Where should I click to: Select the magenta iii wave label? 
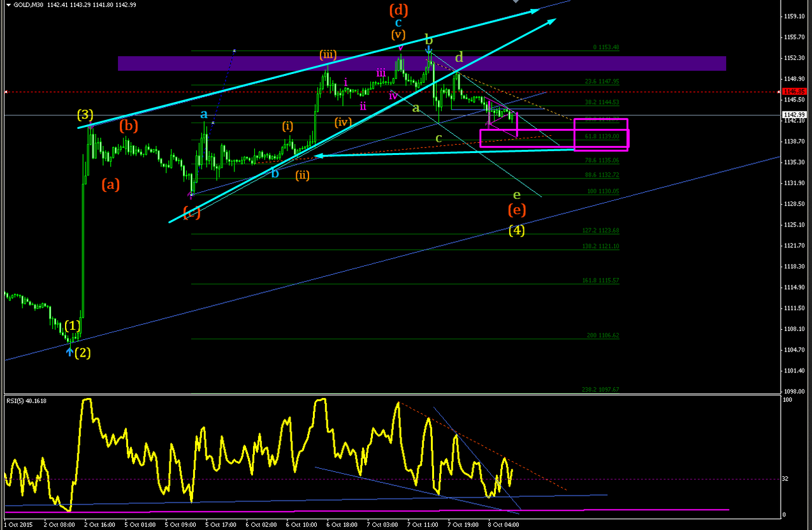pos(381,72)
